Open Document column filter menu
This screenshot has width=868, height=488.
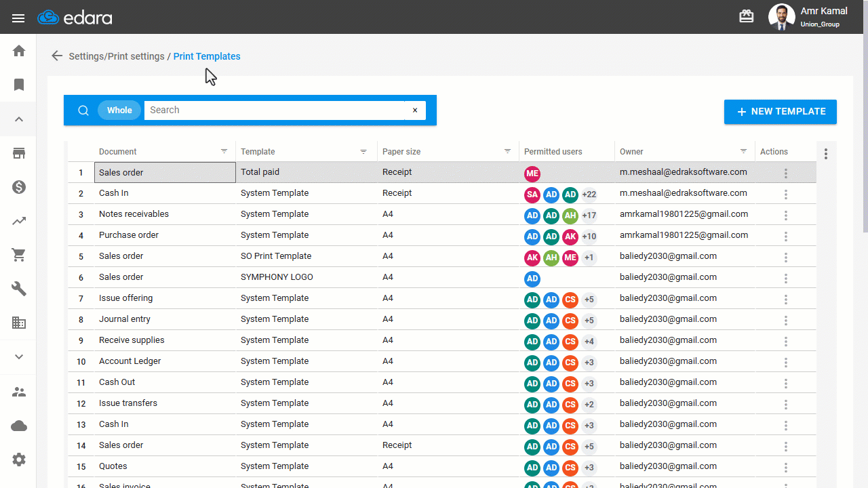coord(224,151)
